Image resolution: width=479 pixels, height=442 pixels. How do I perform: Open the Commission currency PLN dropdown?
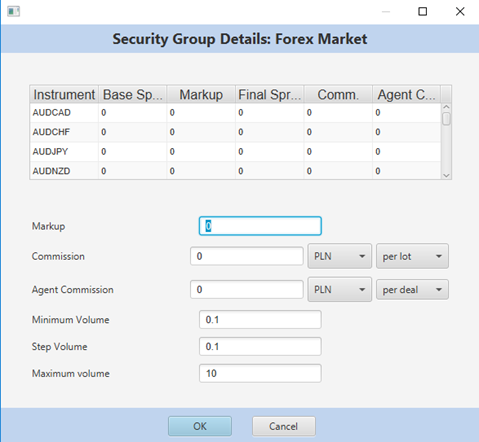click(339, 256)
